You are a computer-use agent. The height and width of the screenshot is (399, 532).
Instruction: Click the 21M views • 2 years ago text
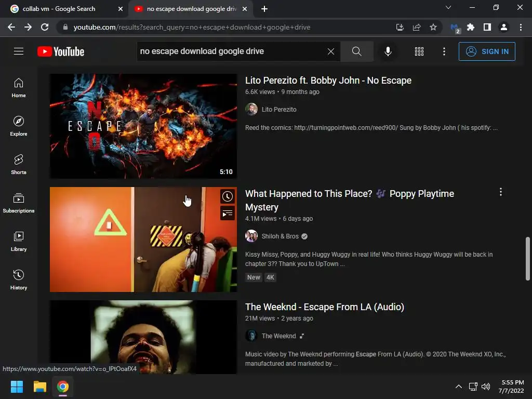point(279,318)
